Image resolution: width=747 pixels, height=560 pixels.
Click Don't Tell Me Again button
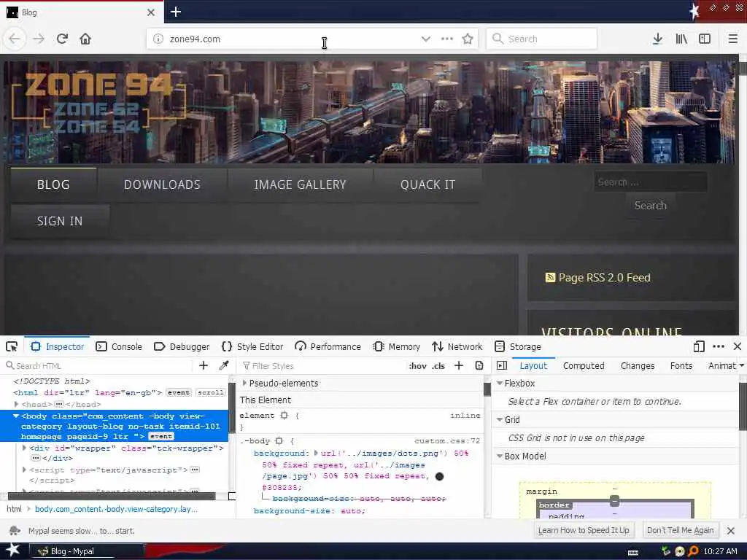tap(681, 531)
